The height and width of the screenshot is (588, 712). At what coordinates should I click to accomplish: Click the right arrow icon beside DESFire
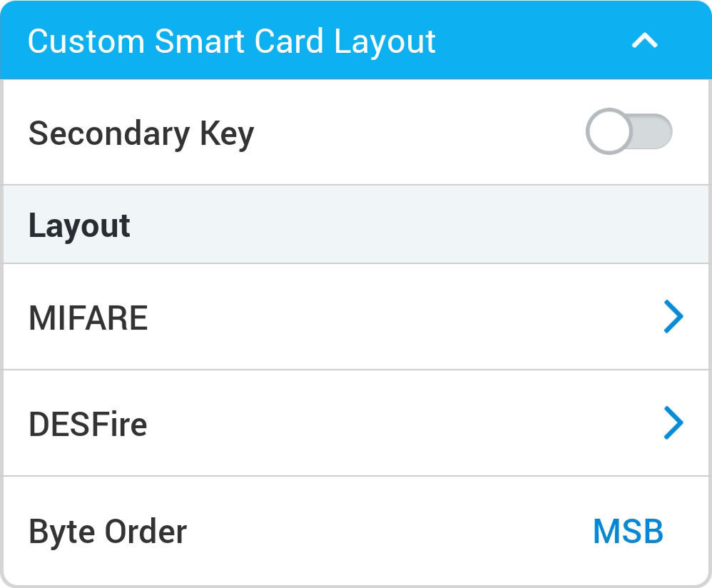(673, 423)
